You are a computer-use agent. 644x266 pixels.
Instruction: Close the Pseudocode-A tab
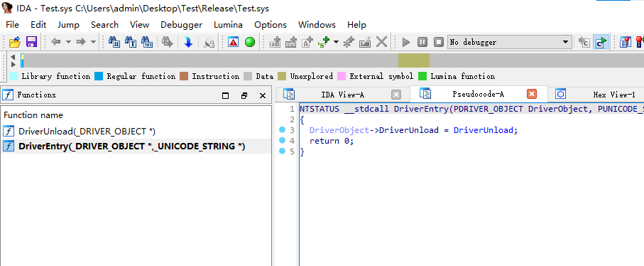pos(532,94)
